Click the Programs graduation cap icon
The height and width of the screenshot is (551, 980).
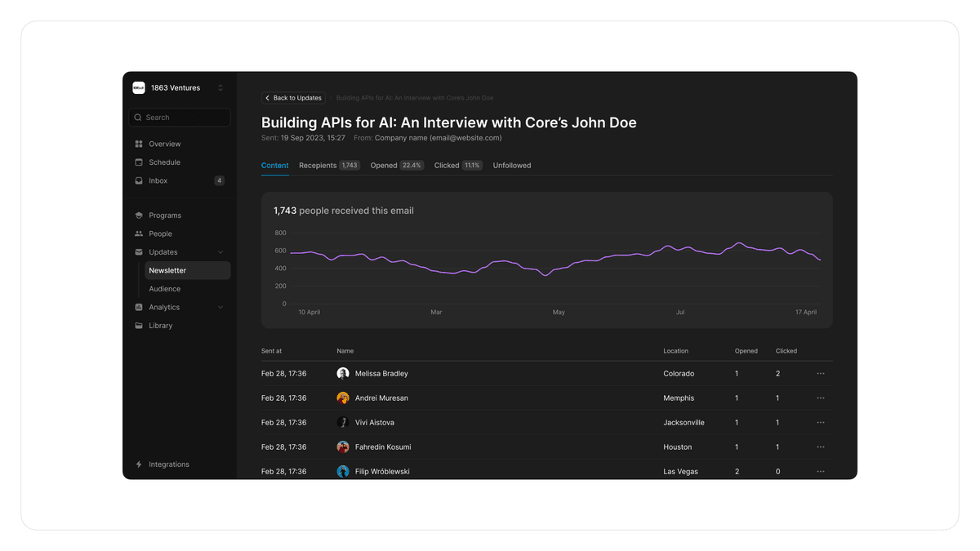coord(139,216)
